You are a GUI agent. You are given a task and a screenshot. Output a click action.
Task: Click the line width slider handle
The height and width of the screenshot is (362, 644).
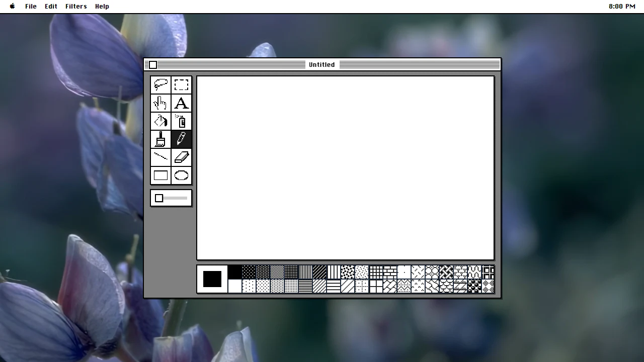[159, 198]
